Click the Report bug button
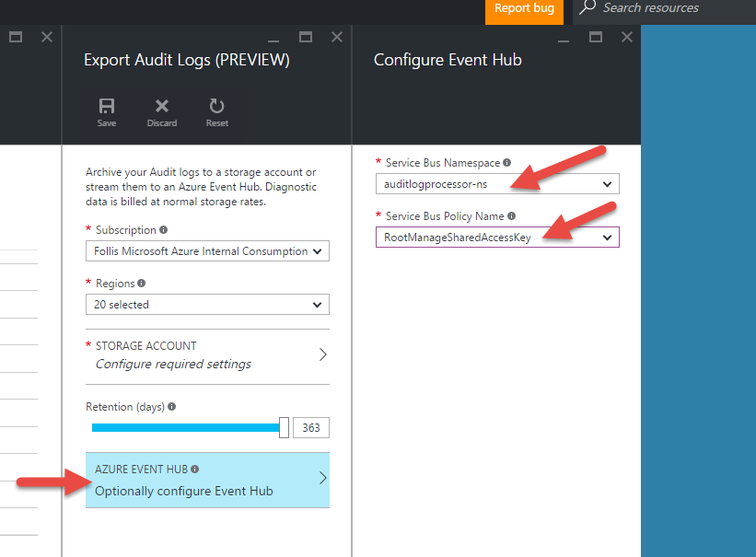This screenshot has height=557, width=756. pos(524,11)
